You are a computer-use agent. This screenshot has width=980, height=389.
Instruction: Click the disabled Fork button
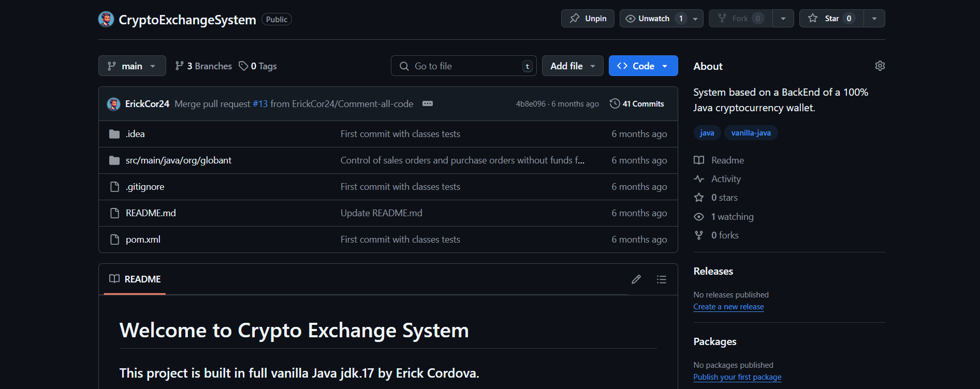click(x=741, y=19)
